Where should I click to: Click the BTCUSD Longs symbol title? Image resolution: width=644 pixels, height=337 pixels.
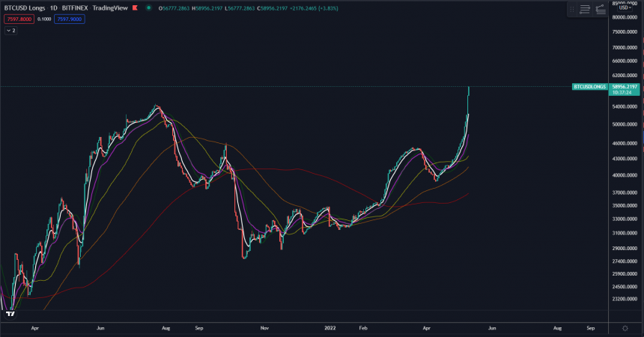(24, 7)
